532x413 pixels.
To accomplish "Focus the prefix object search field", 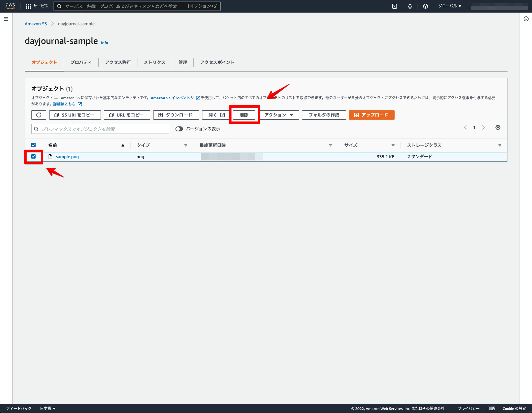I will 100,129.
